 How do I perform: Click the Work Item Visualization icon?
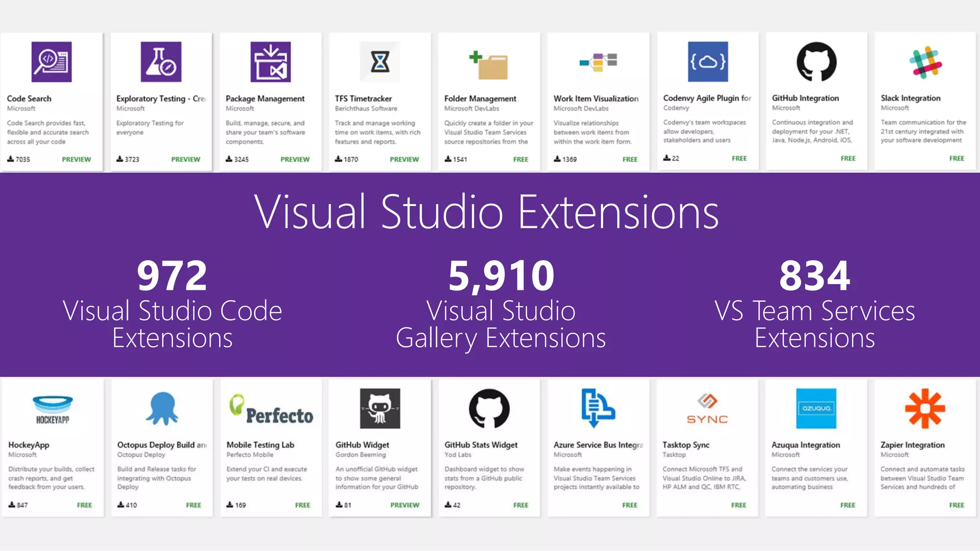[x=598, y=62]
